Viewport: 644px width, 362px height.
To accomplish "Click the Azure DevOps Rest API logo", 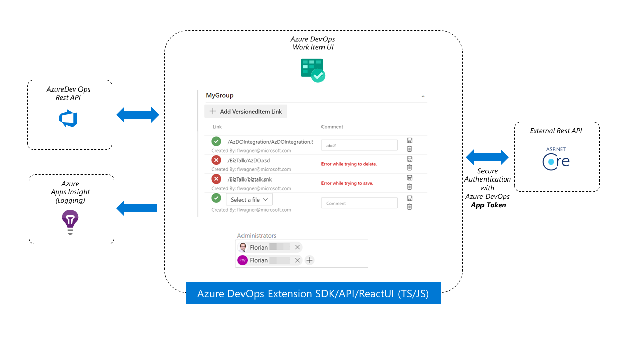I will [69, 119].
